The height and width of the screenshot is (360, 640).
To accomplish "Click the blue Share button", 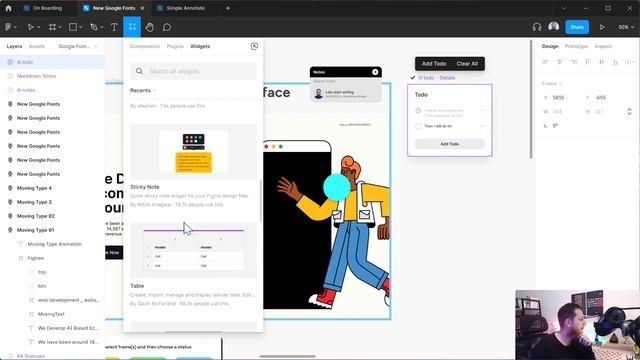I will [577, 27].
